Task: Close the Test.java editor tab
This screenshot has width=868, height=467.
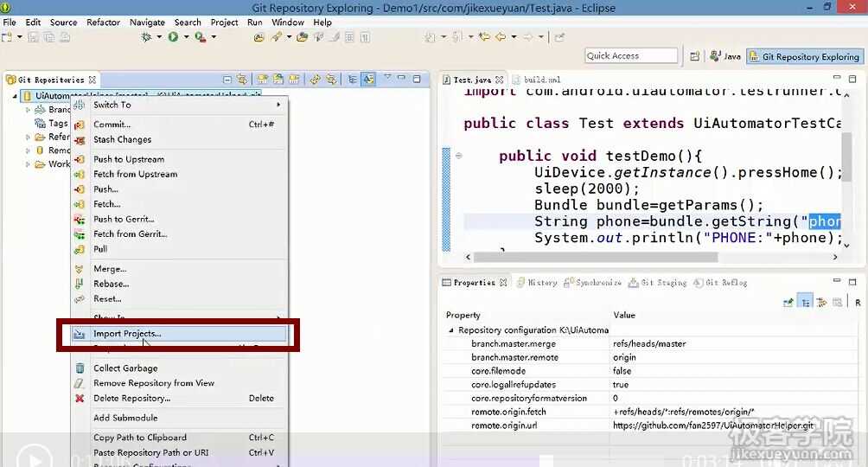Action: [500, 80]
